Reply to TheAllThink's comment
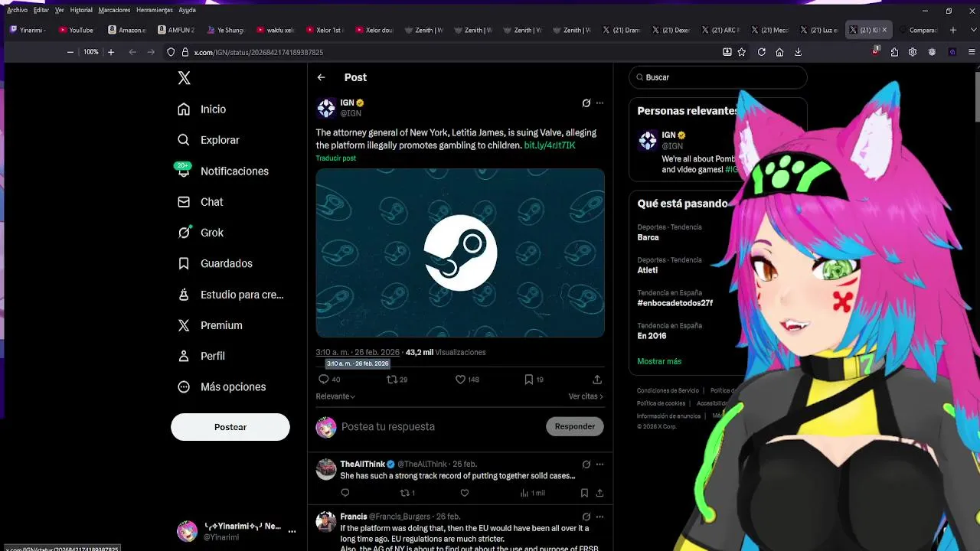The height and width of the screenshot is (551, 980). point(345,493)
